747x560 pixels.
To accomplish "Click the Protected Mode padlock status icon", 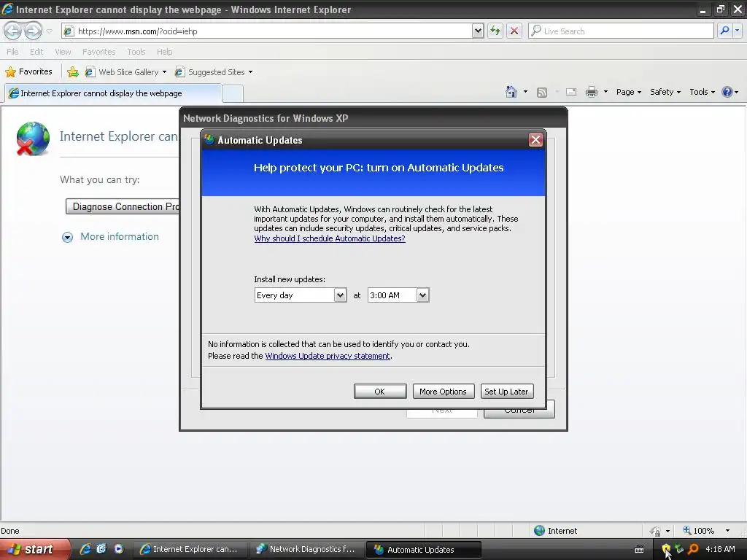I will pos(656,531).
